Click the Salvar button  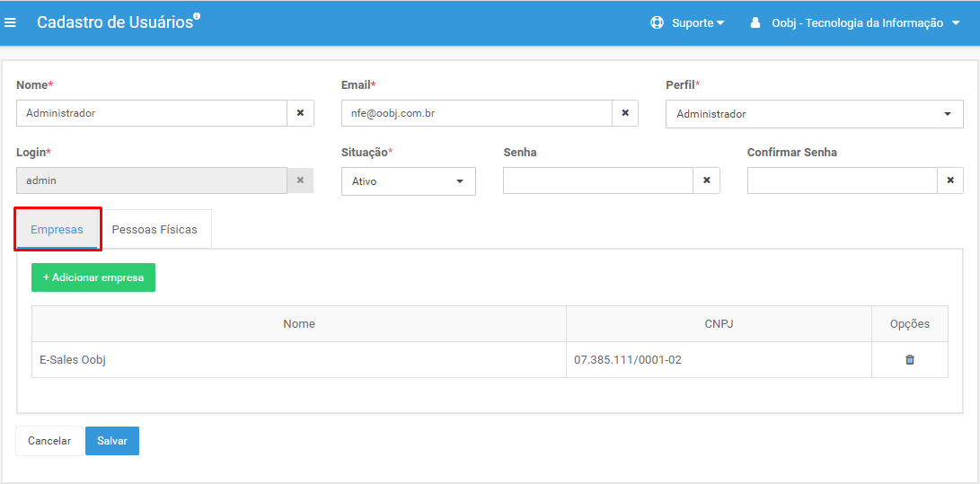[112, 441]
